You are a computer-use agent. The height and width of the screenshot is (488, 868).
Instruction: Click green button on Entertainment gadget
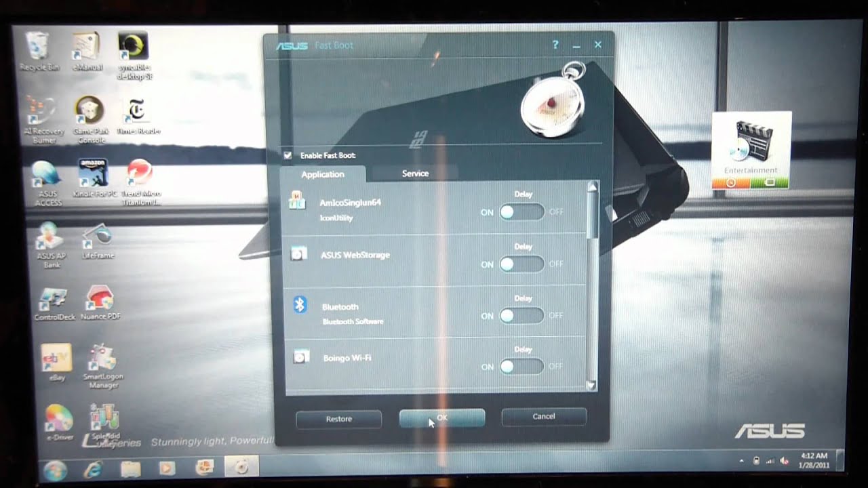pos(770,182)
